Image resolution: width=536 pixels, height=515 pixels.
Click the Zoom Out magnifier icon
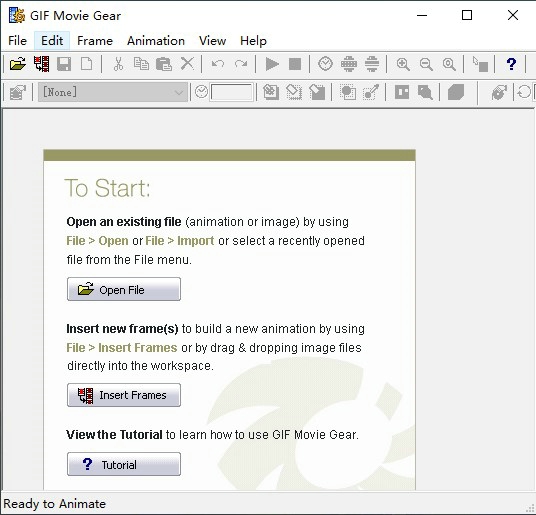(x=426, y=64)
